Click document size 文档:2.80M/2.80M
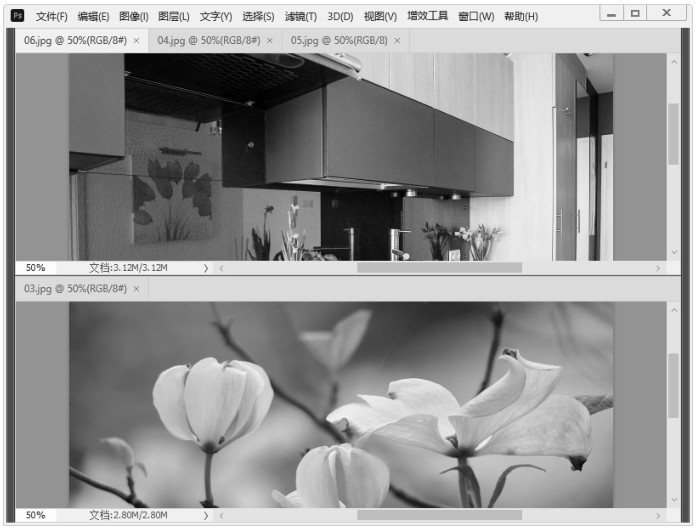This screenshot has width=696, height=529. click(128, 515)
